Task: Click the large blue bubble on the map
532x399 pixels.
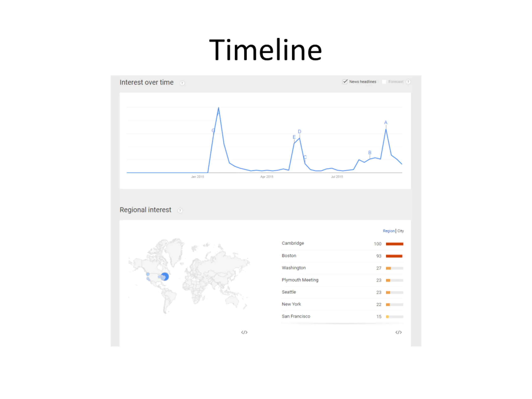Action: [x=165, y=277]
